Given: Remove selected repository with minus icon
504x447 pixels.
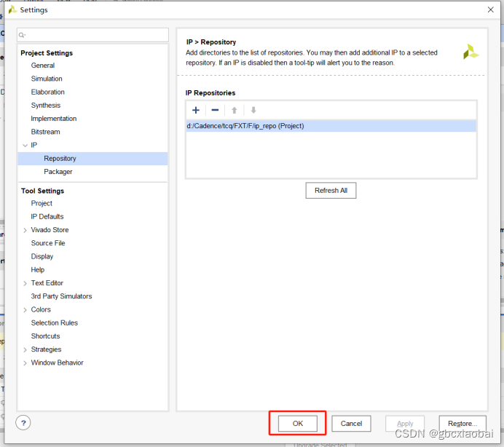Looking at the screenshot, I should (215, 110).
